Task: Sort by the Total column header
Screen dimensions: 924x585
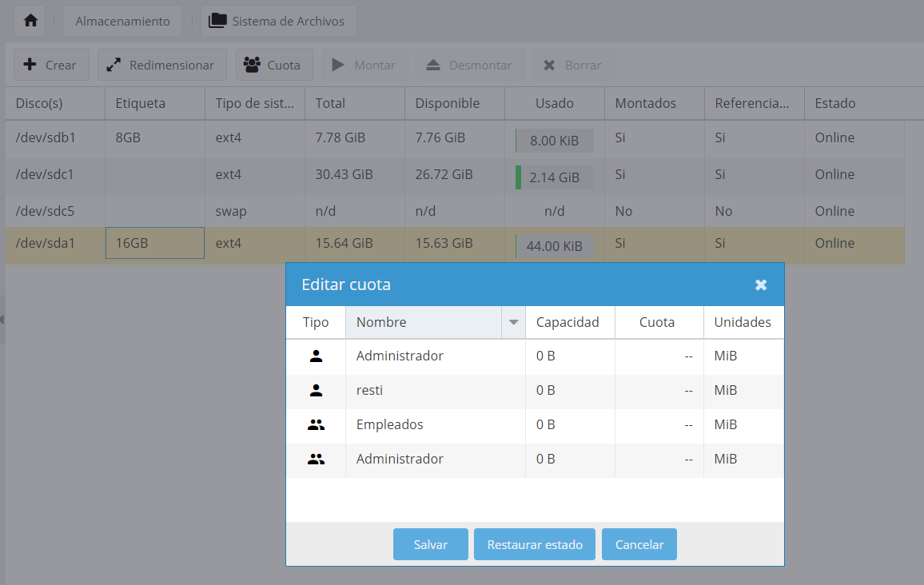Action: tap(355, 103)
